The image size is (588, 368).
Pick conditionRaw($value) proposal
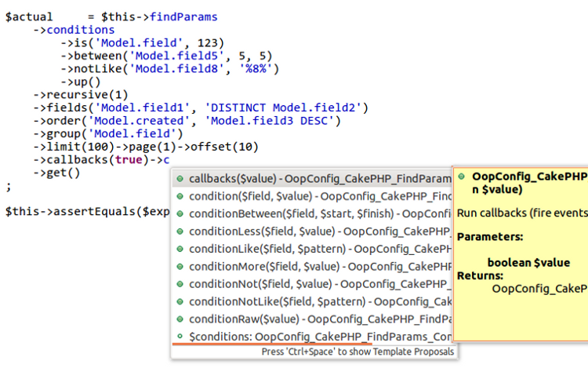(x=312, y=319)
